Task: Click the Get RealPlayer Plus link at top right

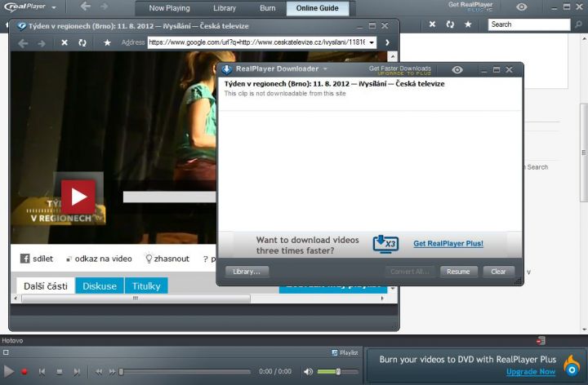Action: (470, 7)
